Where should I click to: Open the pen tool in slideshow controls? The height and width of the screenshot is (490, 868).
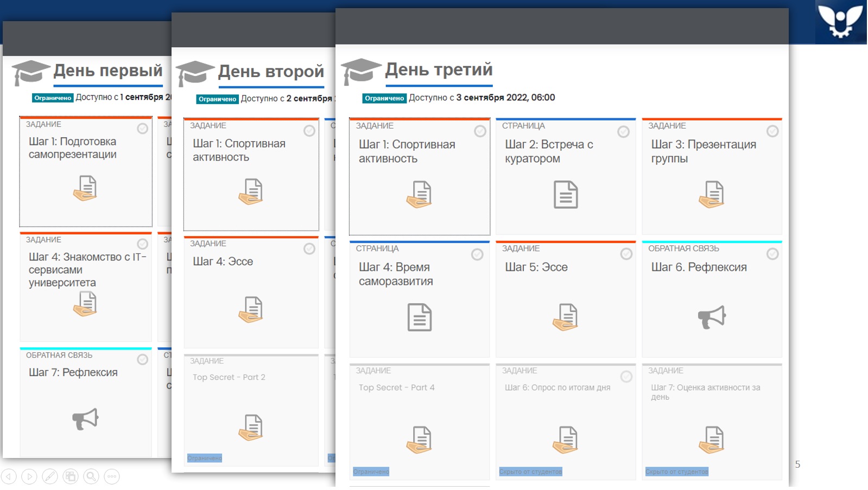pos(50,476)
